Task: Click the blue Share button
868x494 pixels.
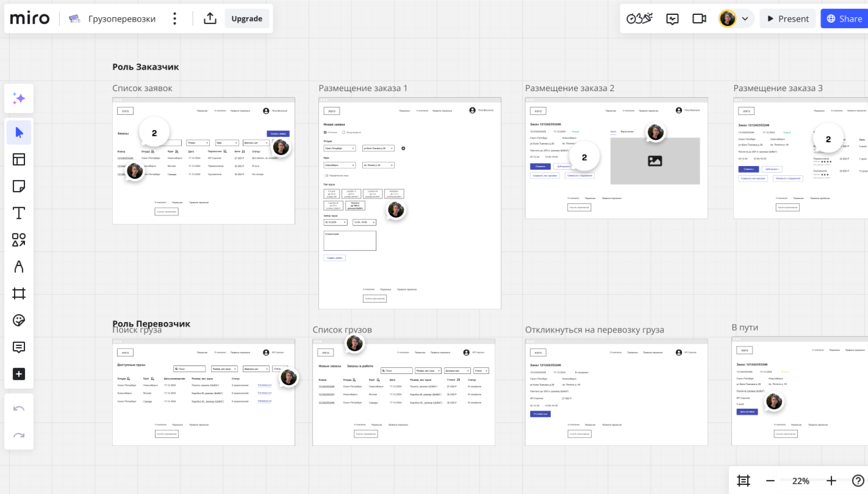Action: (x=845, y=18)
